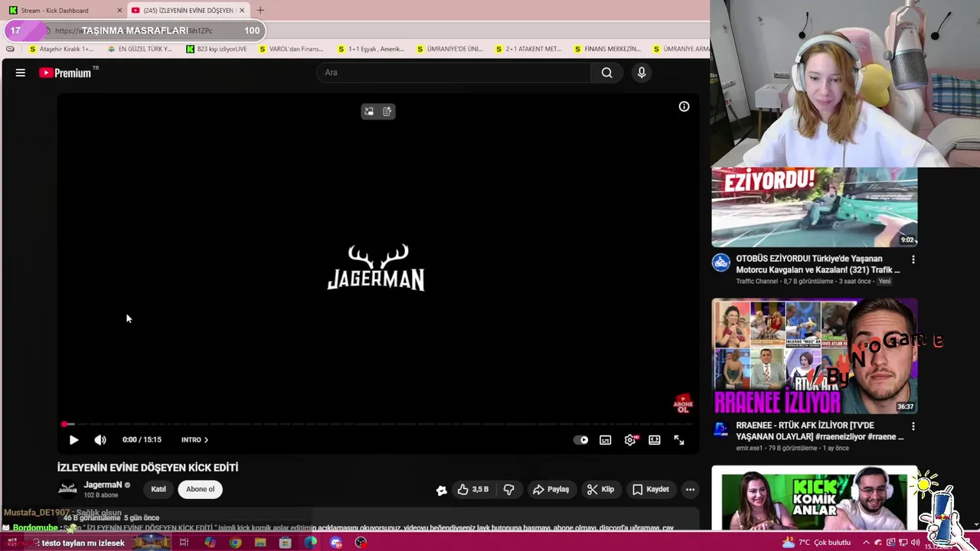980x551 pixels.
Task: Open more actions menu under the video
Action: click(690, 490)
